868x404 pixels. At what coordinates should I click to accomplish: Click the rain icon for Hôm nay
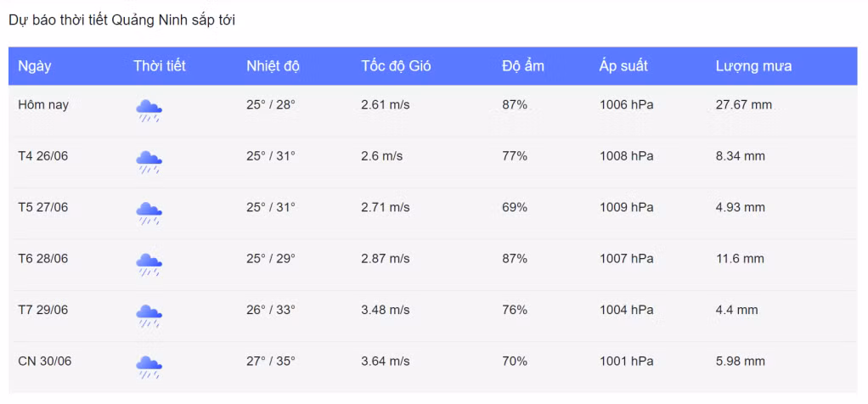tap(149, 110)
